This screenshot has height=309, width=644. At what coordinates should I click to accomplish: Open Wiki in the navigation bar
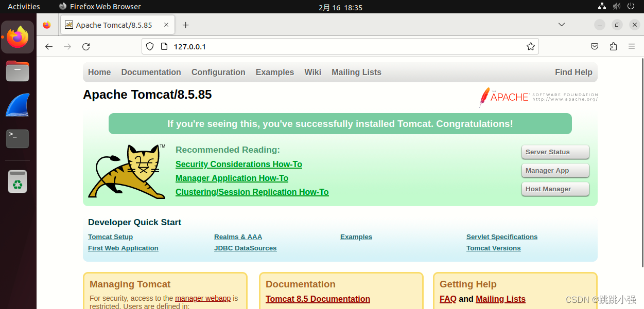tap(313, 72)
